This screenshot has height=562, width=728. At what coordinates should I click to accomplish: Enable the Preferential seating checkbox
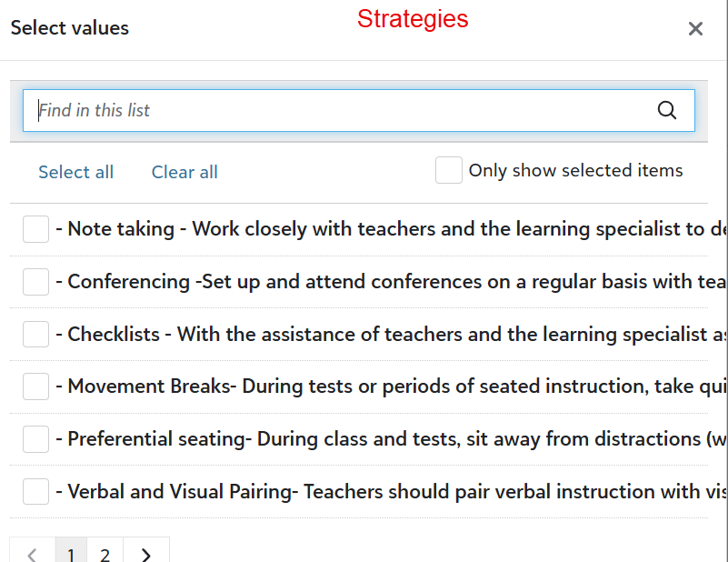[x=35, y=439]
